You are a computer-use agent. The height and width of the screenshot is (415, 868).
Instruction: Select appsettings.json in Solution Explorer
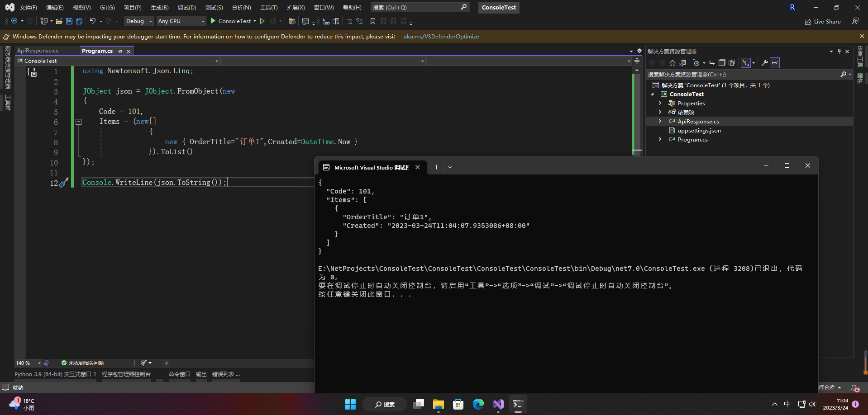tap(699, 131)
